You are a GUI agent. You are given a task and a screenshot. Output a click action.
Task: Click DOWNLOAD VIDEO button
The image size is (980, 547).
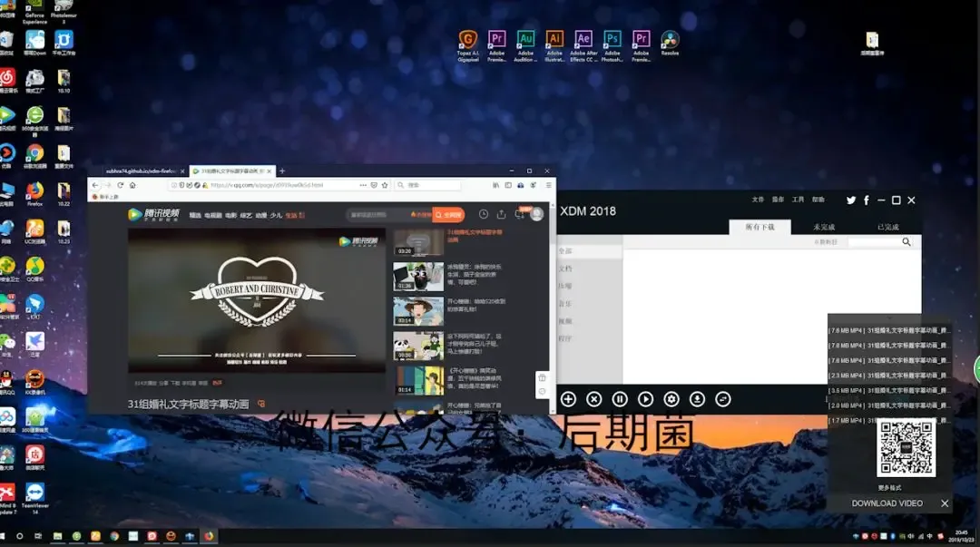coord(887,503)
